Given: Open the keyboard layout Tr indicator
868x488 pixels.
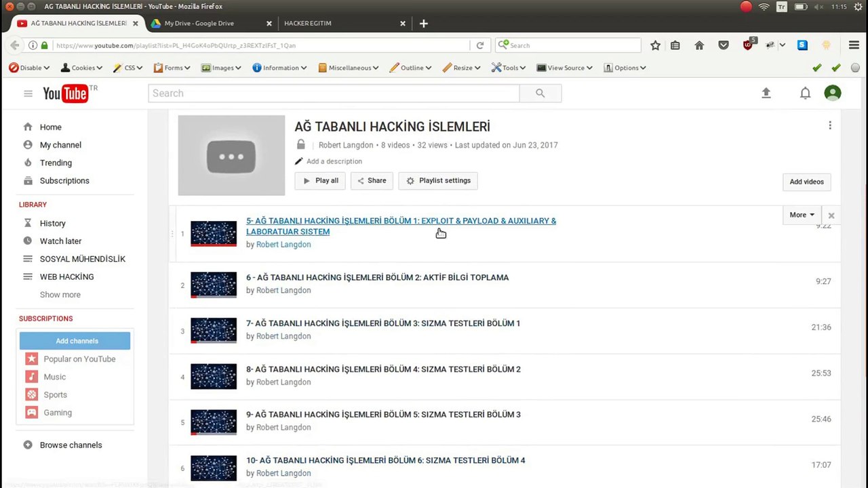Looking at the screenshot, I should coord(782,7).
